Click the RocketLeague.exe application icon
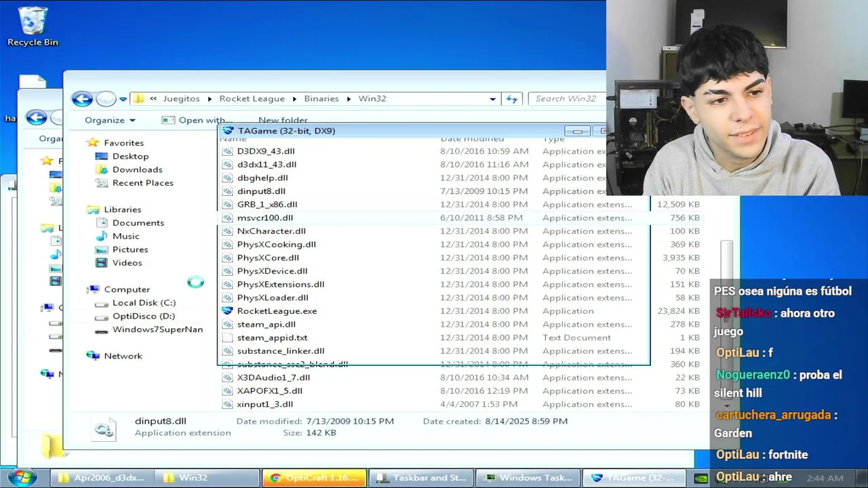 pyautogui.click(x=227, y=311)
